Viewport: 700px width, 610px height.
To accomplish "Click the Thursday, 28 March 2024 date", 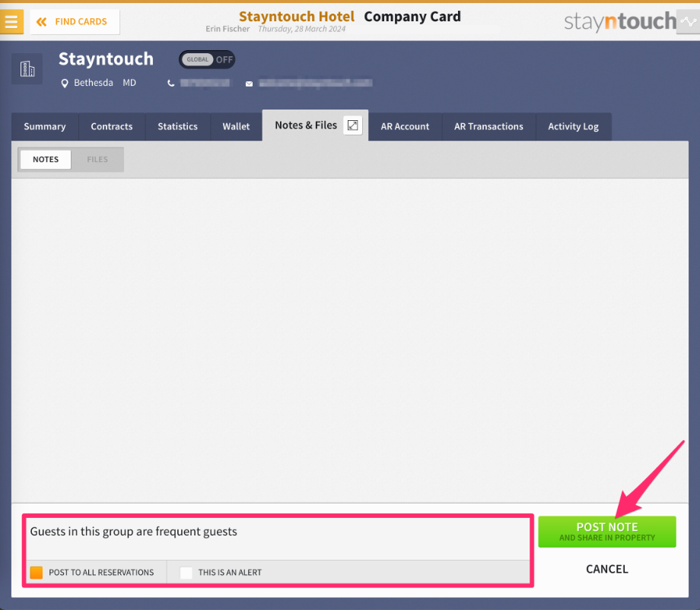I will click(x=302, y=29).
